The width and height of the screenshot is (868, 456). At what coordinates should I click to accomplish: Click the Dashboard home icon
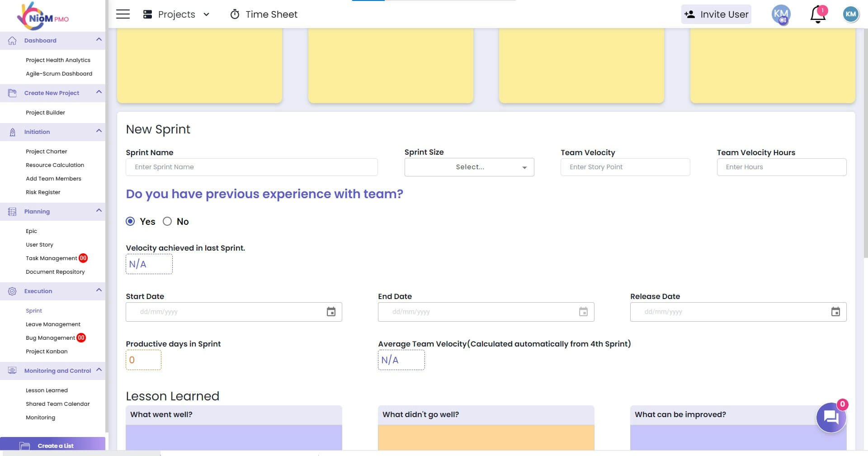pyautogui.click(x=12, y=40)
